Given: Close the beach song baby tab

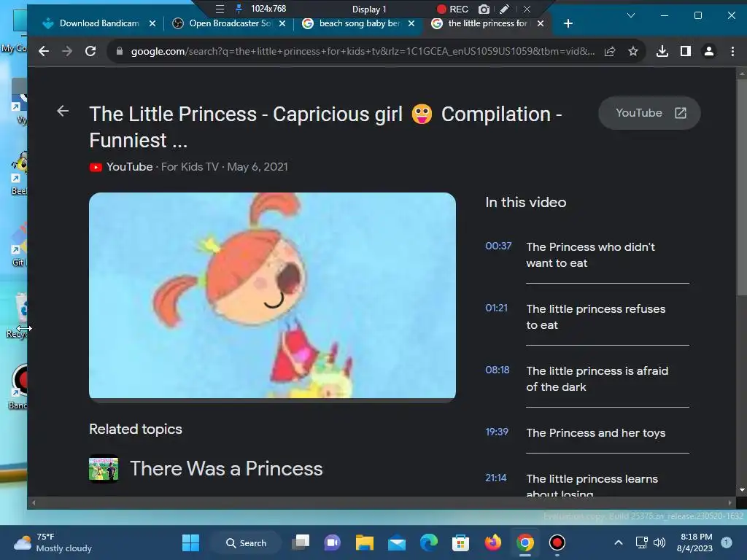Looking at the screenshot, I should pyautogui.click(x=411, y=23).
